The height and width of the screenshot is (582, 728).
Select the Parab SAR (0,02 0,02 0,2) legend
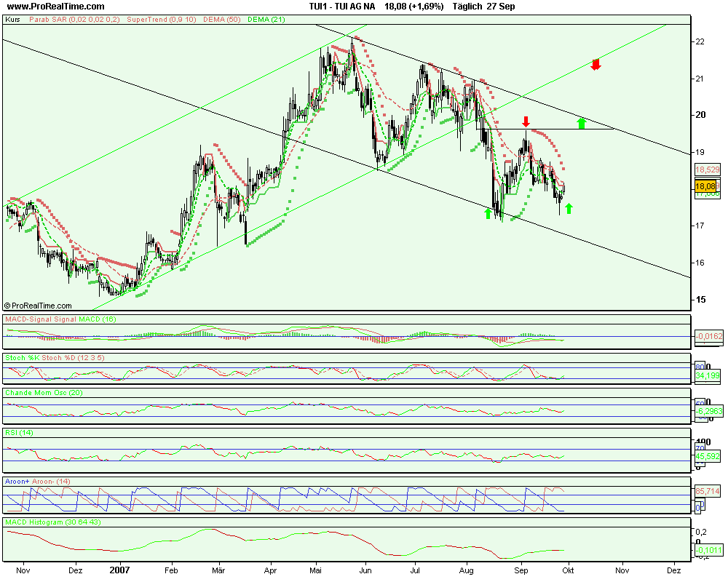pyautogui.click(x=74, y=20)
